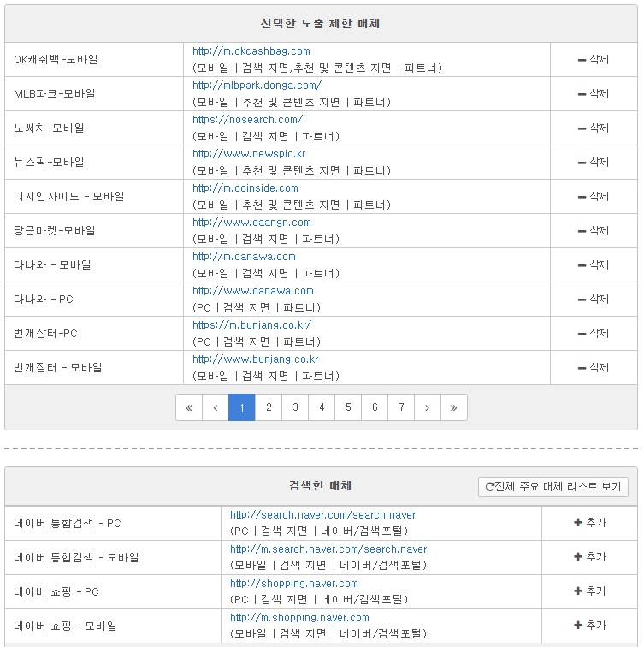Screen dimensions: 644x647
Task: Add 네이버 통합검색 - PC with plus icon
Action: (589, 523)
